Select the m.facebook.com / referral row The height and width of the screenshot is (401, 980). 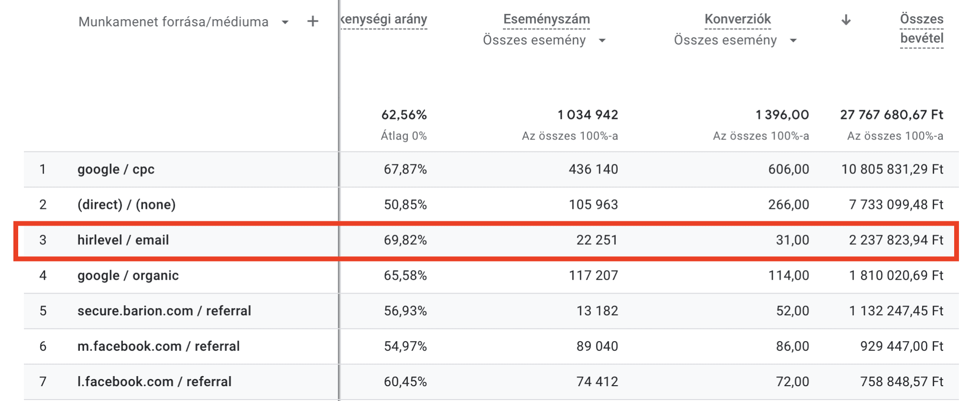159,346
